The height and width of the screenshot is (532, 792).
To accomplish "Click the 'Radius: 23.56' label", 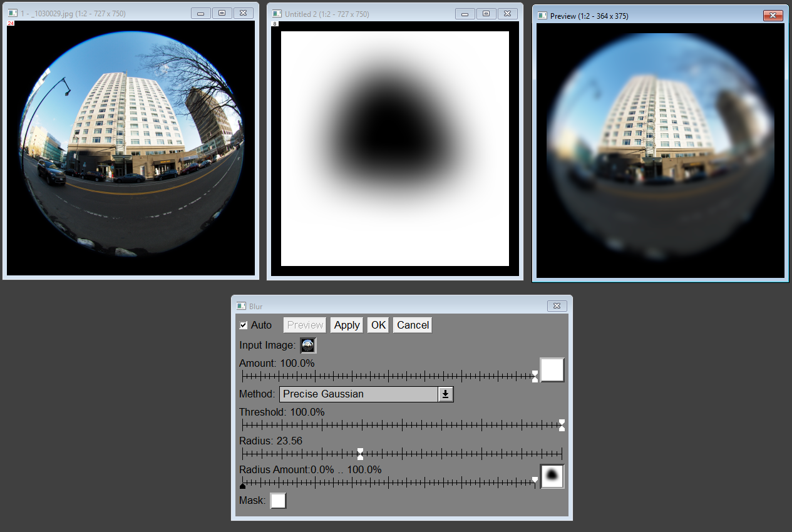I will click(x=270, y=441).
